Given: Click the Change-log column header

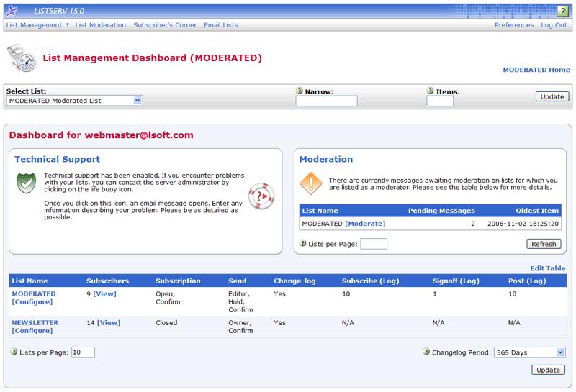Looking at the screenshot, I should [294, 281].
